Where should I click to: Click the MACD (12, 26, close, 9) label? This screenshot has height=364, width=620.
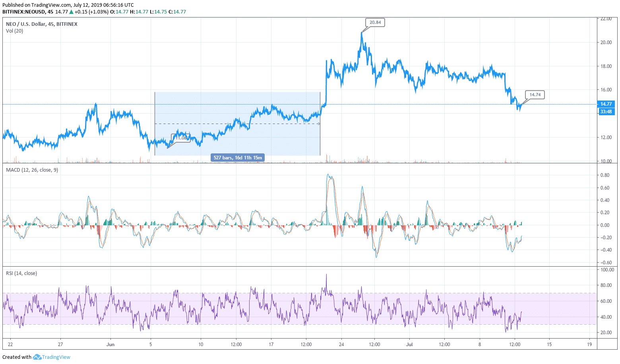[x=32, y=170]
